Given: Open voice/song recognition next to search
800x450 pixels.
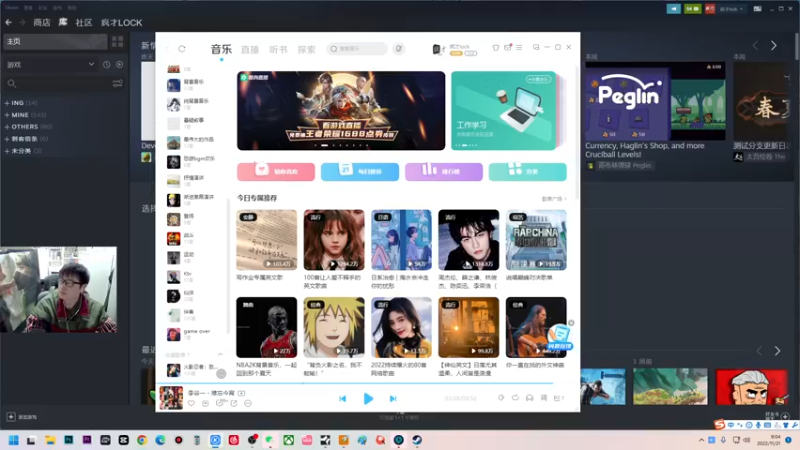Looking at the screenshot, I should pos(399,48).
